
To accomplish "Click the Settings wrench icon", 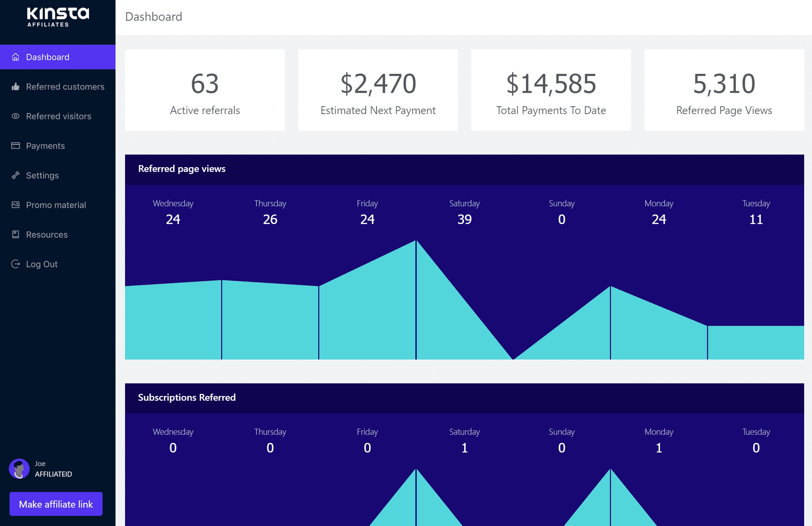I will (x=16, y=175).
